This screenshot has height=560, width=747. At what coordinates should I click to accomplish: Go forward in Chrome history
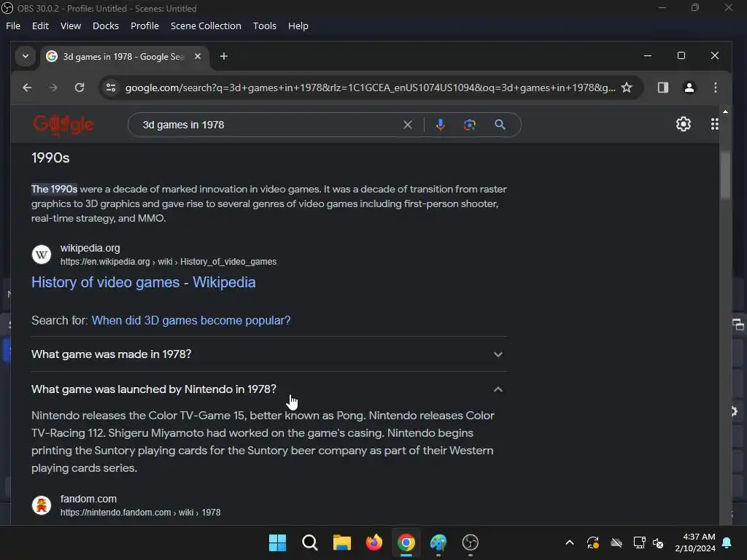[x=53, y=87]
